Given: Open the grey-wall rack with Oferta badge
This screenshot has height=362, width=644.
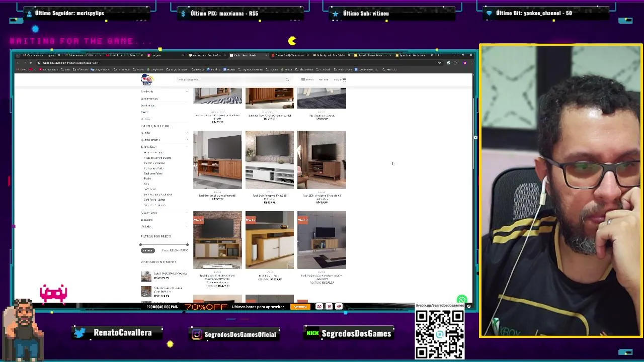Looking at the screenshot, I should tap(321, 240).
